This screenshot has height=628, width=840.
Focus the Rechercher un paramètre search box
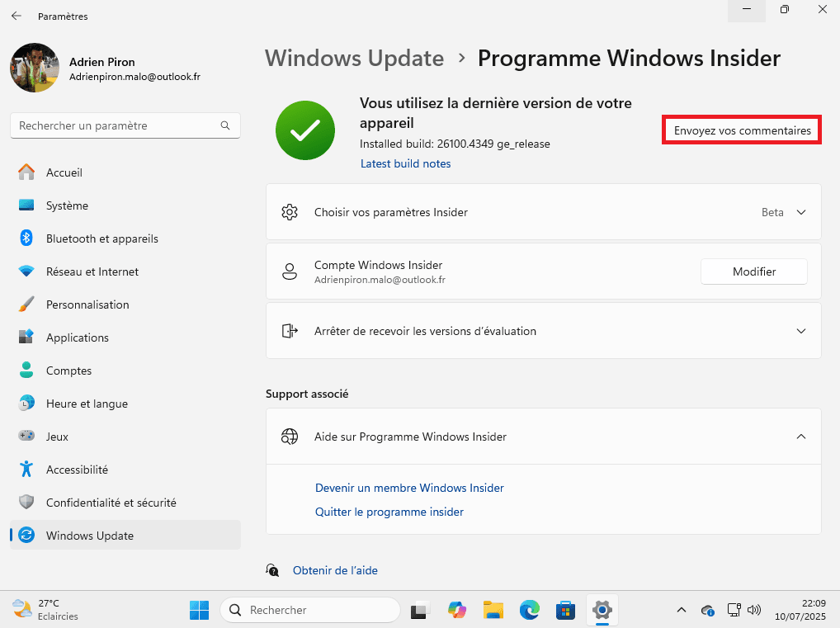click(x=125, y=125)
